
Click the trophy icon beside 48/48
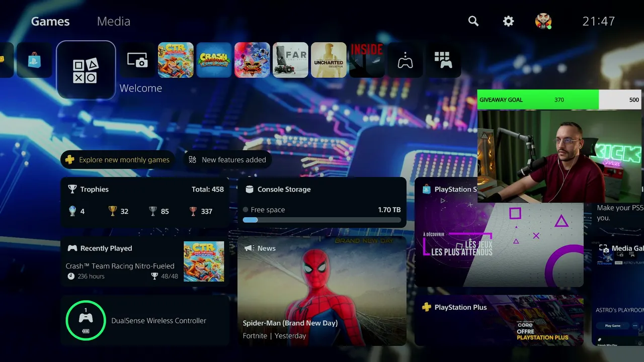pos(154,277)
